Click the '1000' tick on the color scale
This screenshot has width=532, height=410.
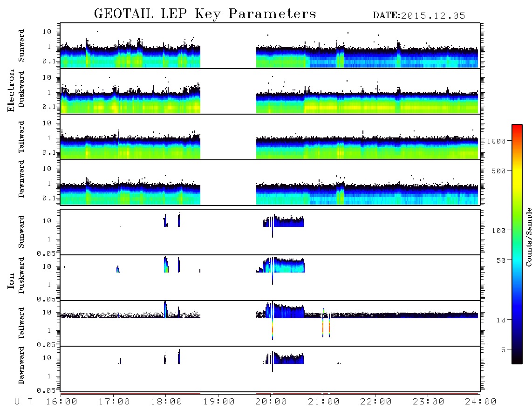(496, 141)
